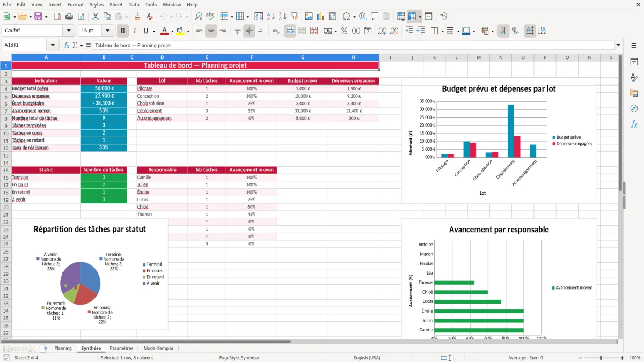Open the Paste options dropdown arrow
The image size is (644, 362).
point(126,17)
